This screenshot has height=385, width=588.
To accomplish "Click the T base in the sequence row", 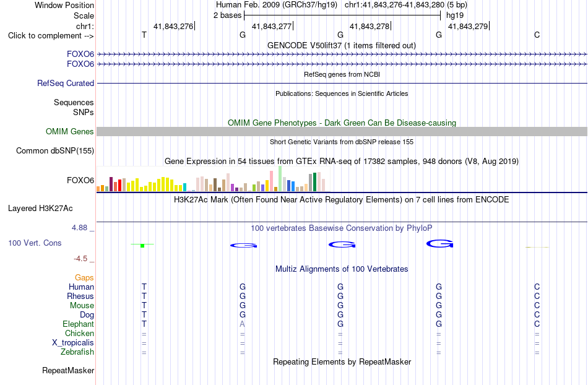I will coord(144,35).
